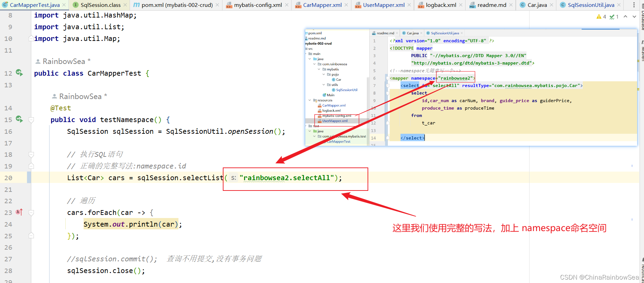
Task: Collapse the forEach lambda fold at line 23
Action: (x=31, y=213)
